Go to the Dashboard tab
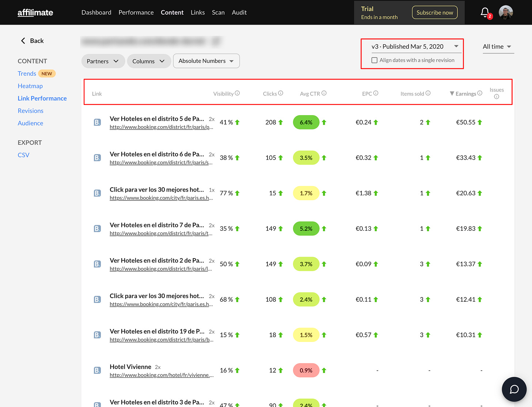532x407 pixels. click(x=96, y=12)
